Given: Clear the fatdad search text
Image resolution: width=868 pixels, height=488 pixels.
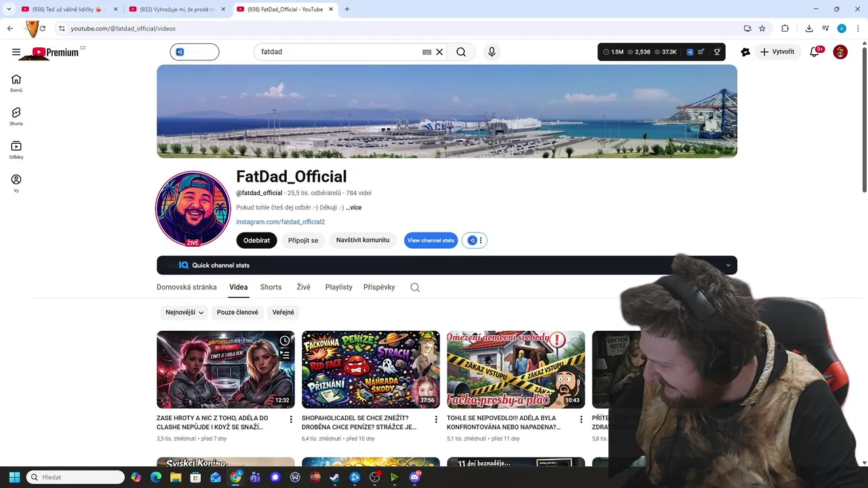Looking at the screenshot, I should point(439,52).
